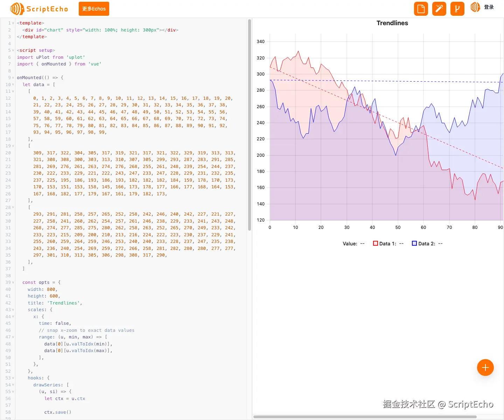Viewport: 504px width, 420px height.
Task: Click line number 38 in the gutter
Action: [x=8, y=276]
